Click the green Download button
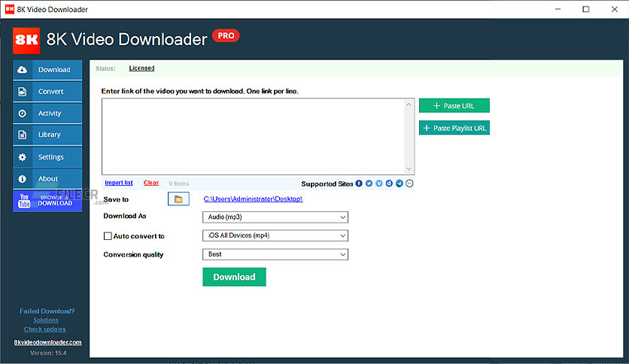629x364 pixels. (x=234, y=277)
